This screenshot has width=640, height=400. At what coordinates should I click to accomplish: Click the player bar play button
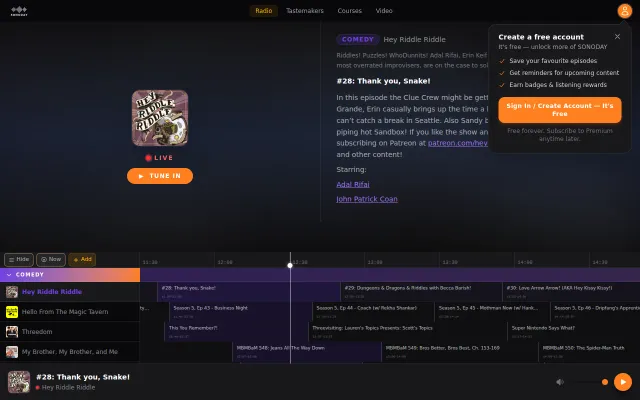[x=622, y=382]
